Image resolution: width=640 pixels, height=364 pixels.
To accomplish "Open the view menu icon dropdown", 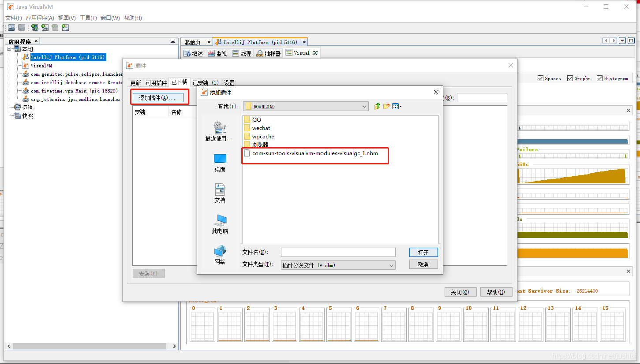I will coord(397,106).
